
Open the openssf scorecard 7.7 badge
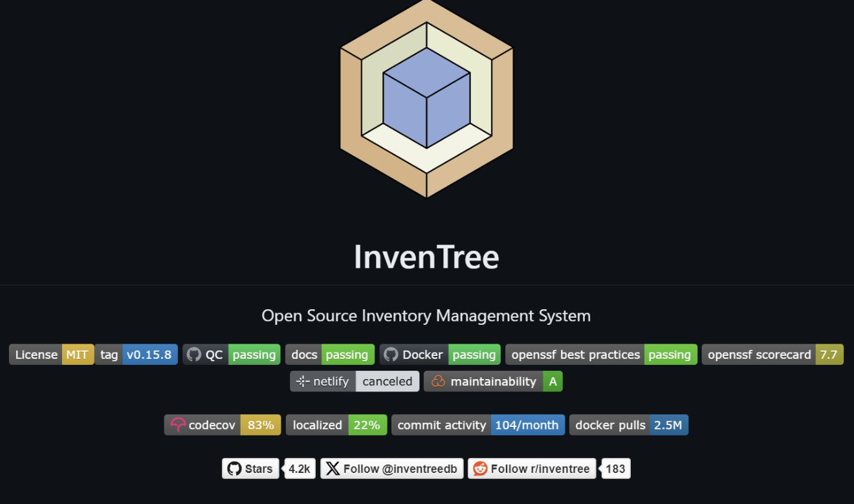pos(772,355)
